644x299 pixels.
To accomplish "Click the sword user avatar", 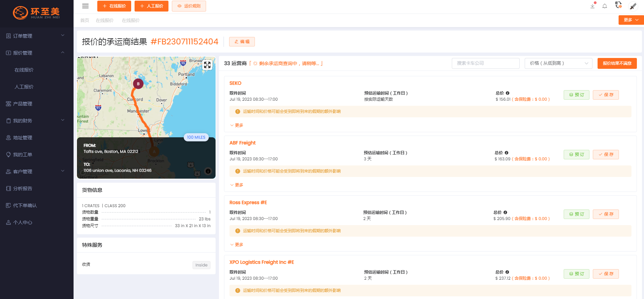I will pyautogui.click(x=633, y=6).
